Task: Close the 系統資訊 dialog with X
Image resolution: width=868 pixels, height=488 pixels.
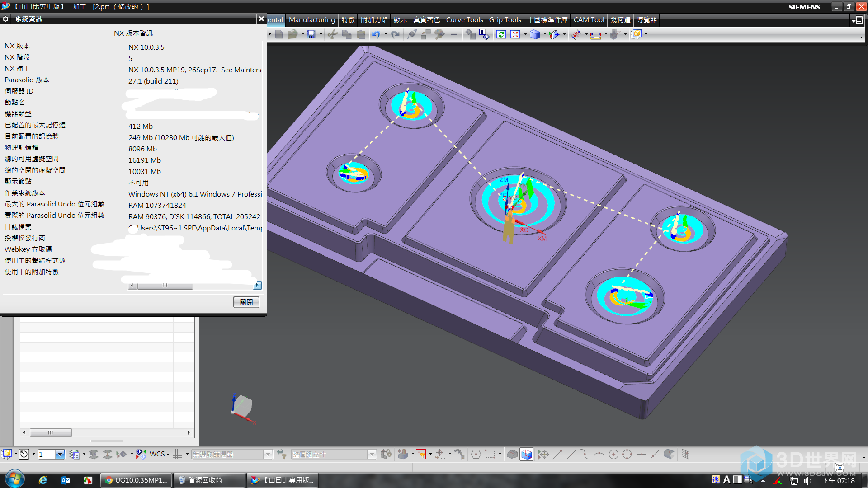Action: click(x=261, y=19)
